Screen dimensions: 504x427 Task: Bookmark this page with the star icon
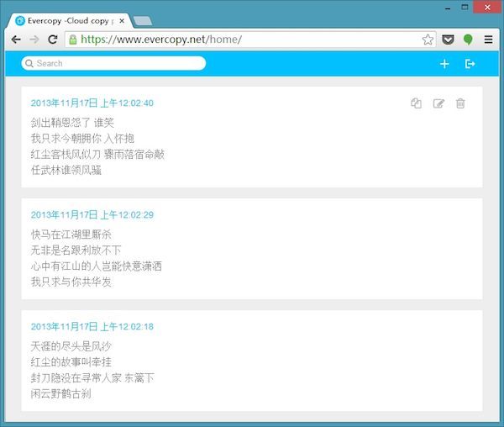tap(428, 40)
